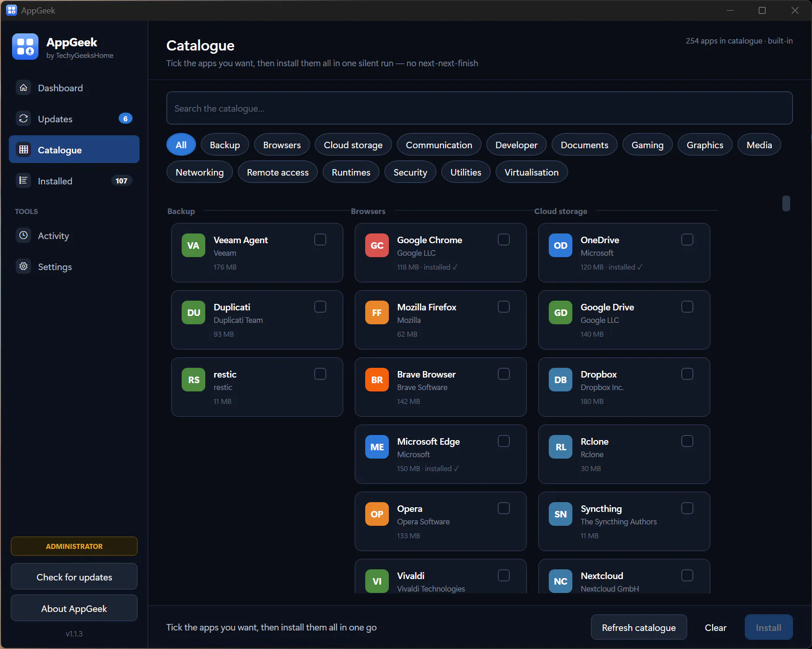
Task: Tick the Duplicati checkbox
Action: [x=320, y=307]
